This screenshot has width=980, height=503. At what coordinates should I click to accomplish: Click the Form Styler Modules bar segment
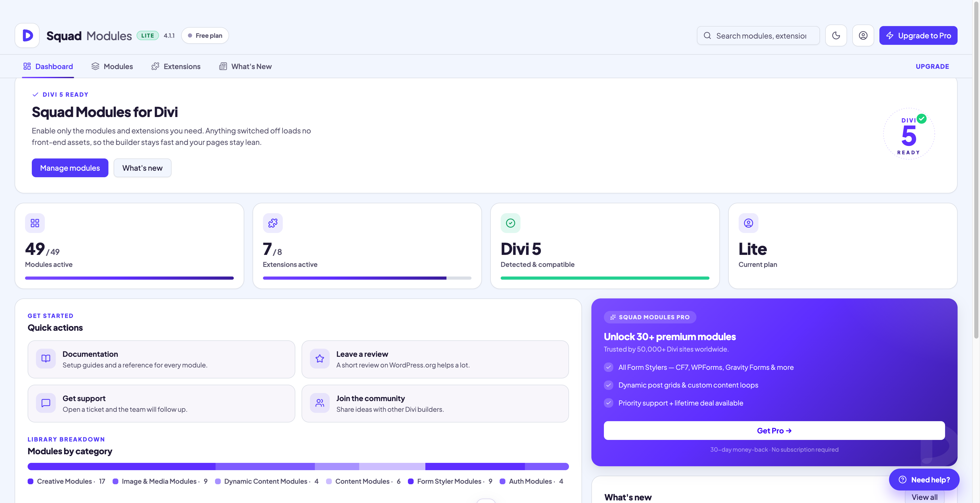pos(475,467)
